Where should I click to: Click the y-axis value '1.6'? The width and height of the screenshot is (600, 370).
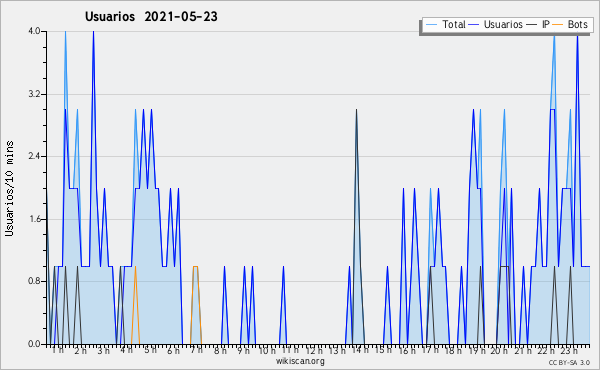[34, 219]
